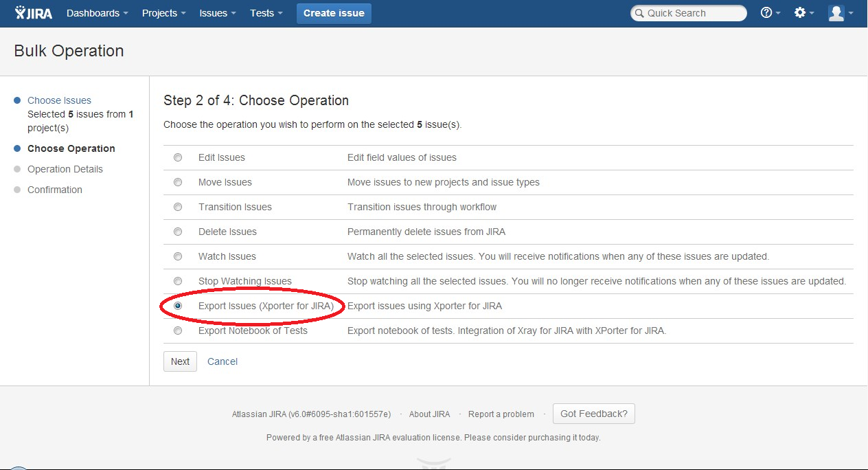Go back to Choose Issues step
Viewport: 868px width, 470px height.
click(x=59, y=100)
